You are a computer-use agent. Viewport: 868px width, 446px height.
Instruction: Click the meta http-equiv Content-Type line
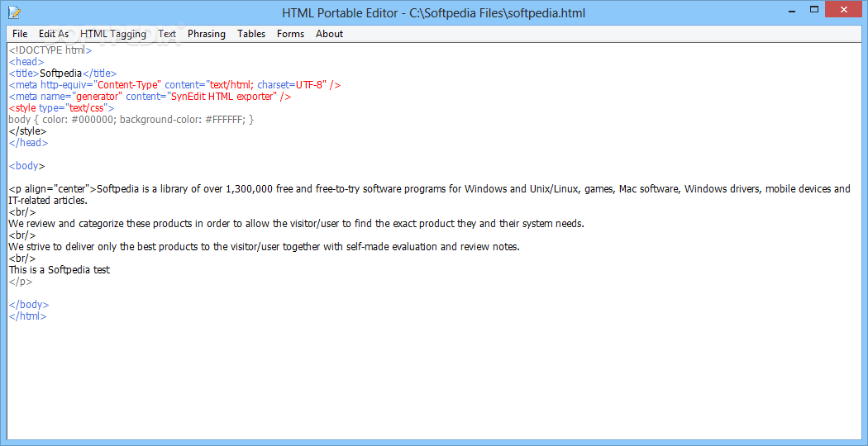click(174, 85)
